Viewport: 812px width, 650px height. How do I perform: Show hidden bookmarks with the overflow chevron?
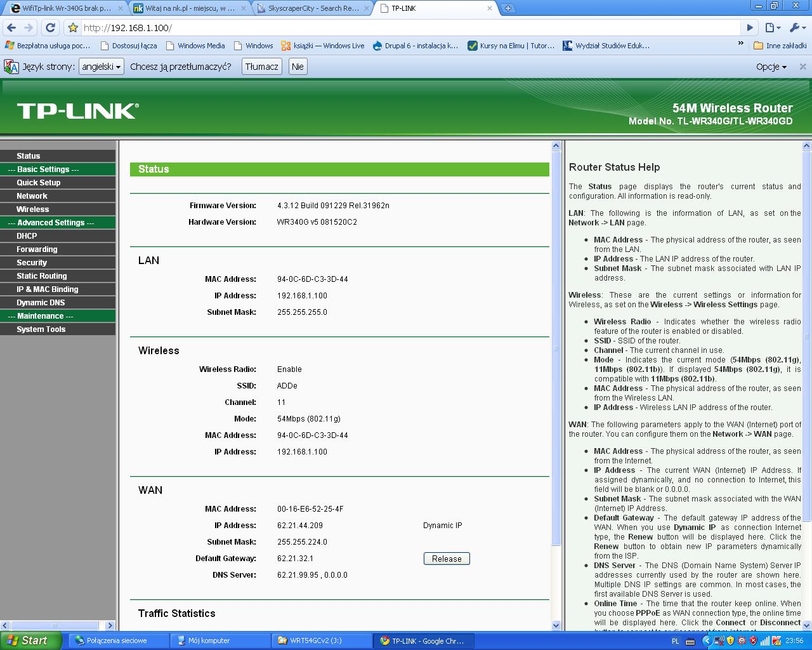tap(740, 44)
